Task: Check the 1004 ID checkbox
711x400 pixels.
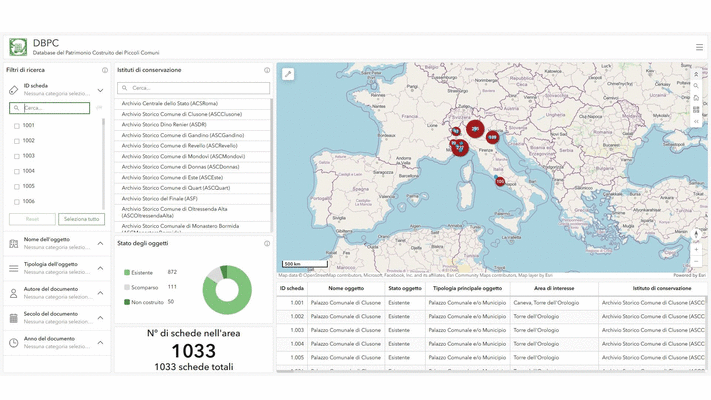Action: 17,172
